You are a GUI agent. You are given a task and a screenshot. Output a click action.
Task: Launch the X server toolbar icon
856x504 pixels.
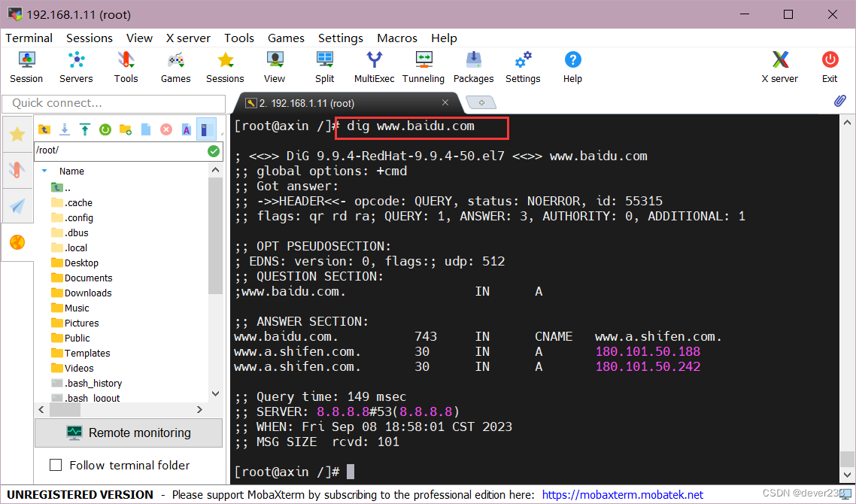pyautogui.click(x=780, y=67)
